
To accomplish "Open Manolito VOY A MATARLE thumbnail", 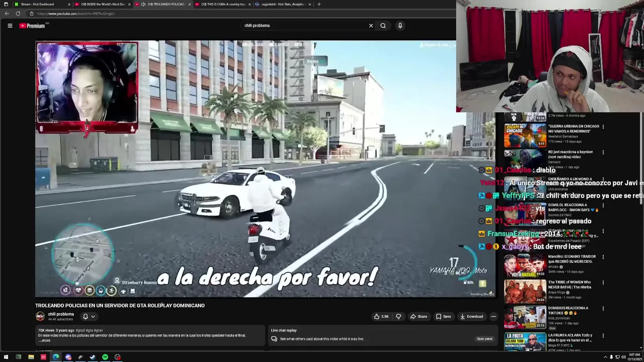I will coord(525,265).
